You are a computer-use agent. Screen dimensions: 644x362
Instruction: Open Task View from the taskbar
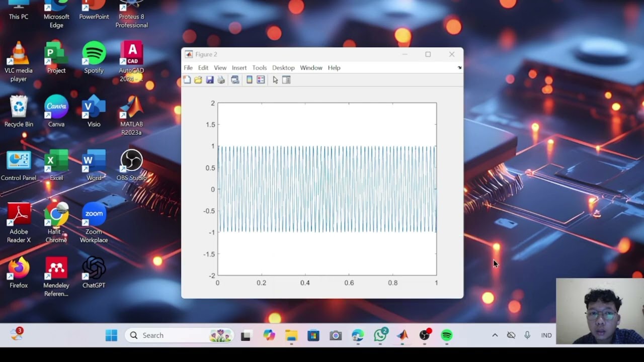[246, 335]
